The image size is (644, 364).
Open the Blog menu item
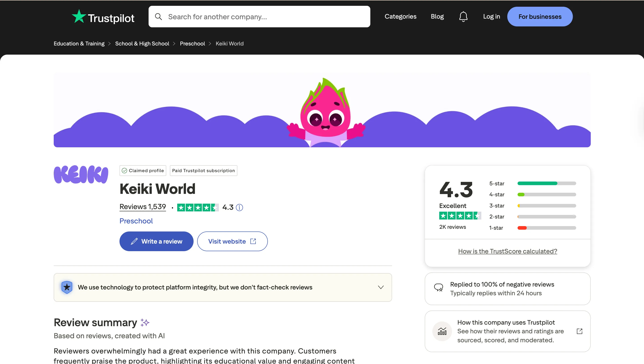437,17
